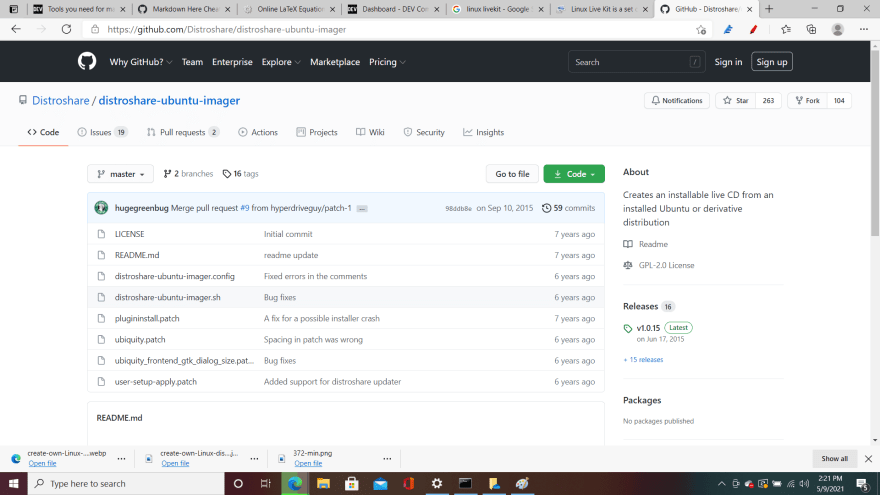The width and height of the screenshot is (880, 495).
Task: Click the Fork button
Action: click(x=808, y=100)
